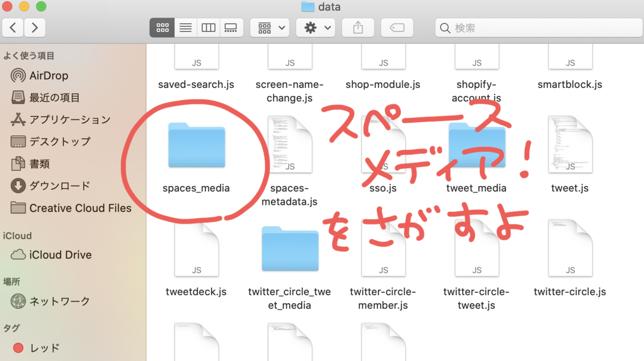This screenshot has width=644, height=361.
Task: Click the tweet_media name label
Action: (x=477, y=188)
